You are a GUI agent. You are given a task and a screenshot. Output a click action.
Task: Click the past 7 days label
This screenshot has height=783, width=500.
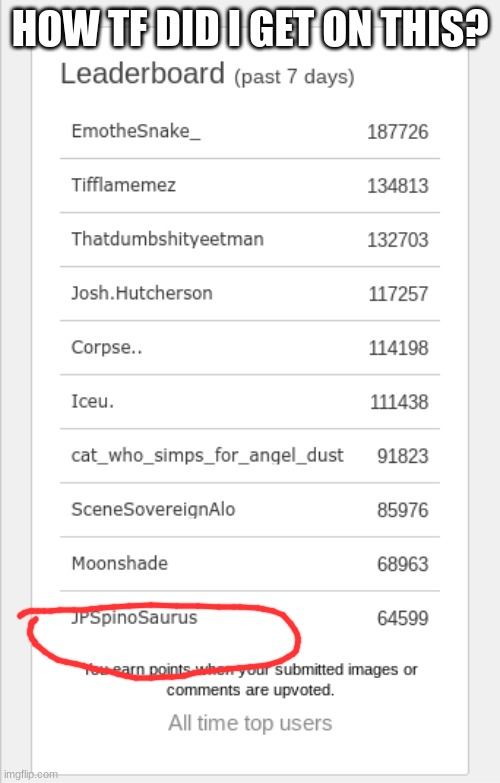[x=294, y=77]
